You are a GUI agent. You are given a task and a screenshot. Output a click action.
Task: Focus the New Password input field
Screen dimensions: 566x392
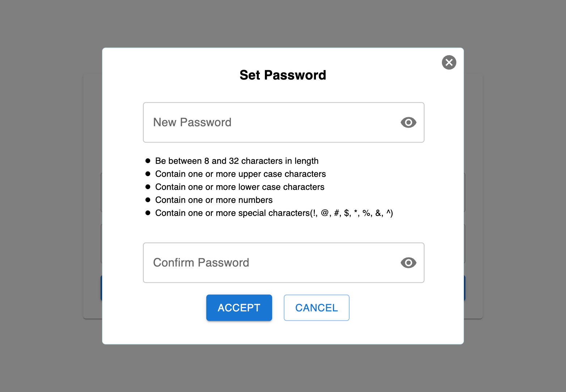(x=283, y=122)
